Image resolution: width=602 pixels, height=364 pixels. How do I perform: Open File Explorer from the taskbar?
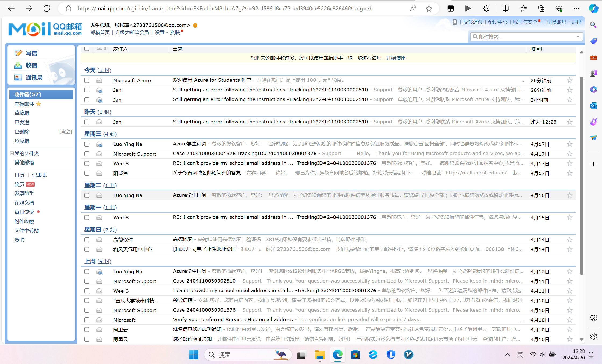(x=320, y=355)
